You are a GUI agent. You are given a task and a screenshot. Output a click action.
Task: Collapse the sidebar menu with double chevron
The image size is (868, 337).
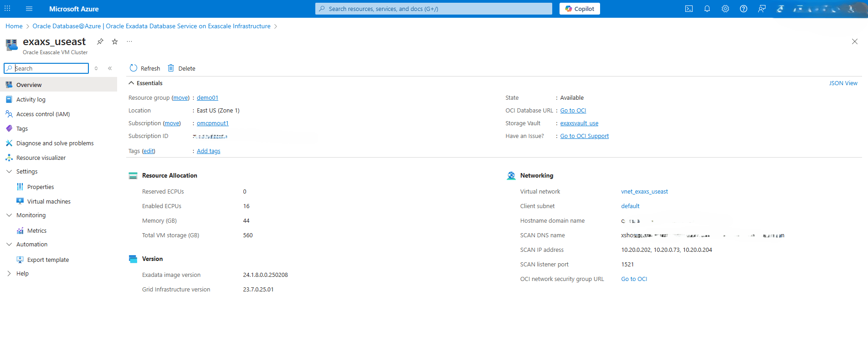click(x=110, y=68)
